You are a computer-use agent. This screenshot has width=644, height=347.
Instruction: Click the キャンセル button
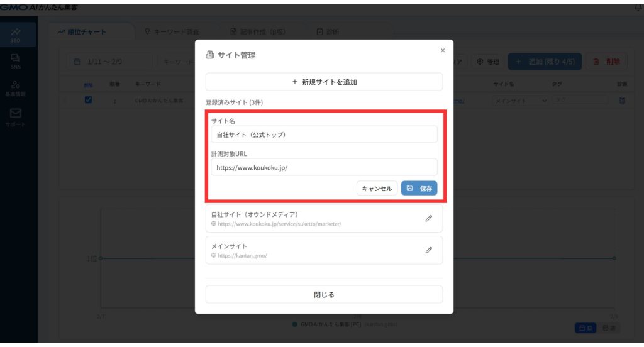click(377, 189)
